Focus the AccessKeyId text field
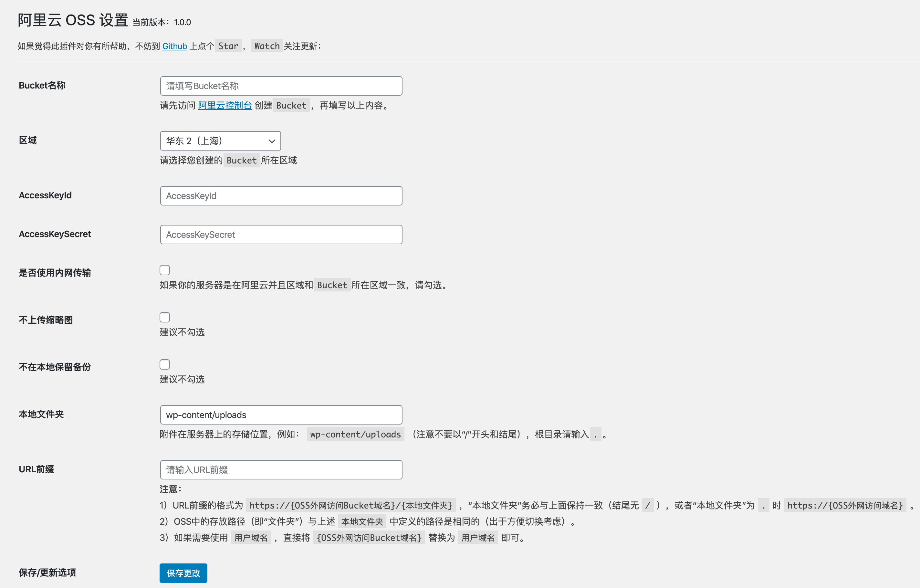This screenshot has height=588, width=920. click(x=281, y=196)
